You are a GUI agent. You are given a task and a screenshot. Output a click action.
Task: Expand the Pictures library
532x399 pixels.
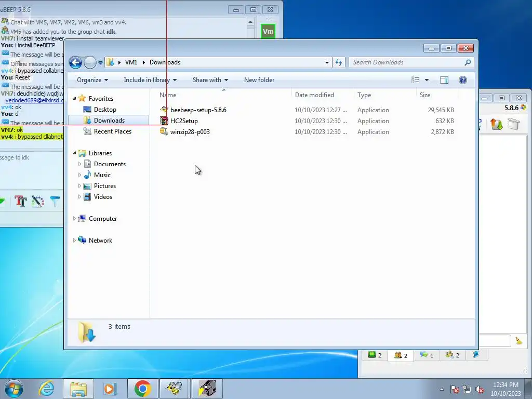click(x=79, y=185)
